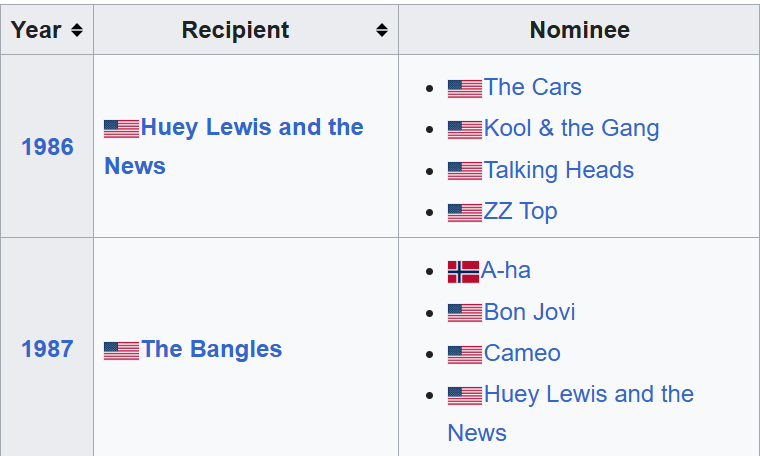This screenshot has height=456, width=760.
Task: Click the US flag beside Talking Heads
Action: [464, 171]
